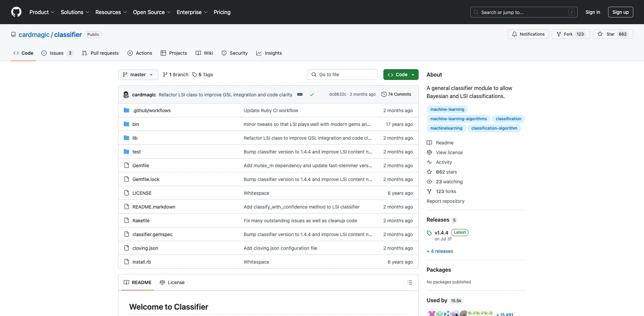This screenshot has width=644, height=316.
Task: Open the 74 Commits history link
Action: 396,94
